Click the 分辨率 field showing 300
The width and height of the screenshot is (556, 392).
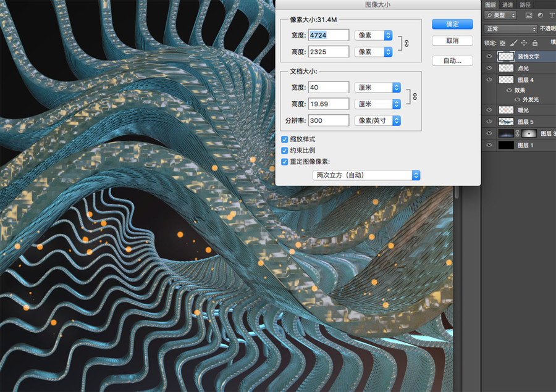click(329, 120)
